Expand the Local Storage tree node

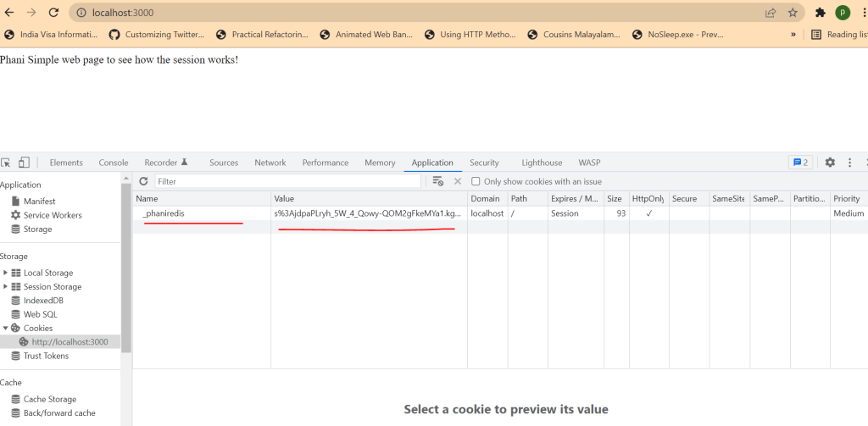[x=6, y=273]
